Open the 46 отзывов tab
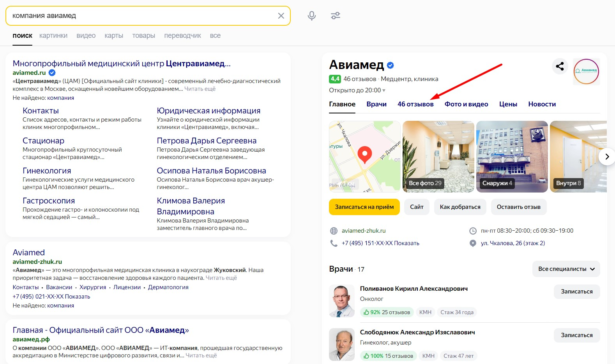 [x=415, y=104]
